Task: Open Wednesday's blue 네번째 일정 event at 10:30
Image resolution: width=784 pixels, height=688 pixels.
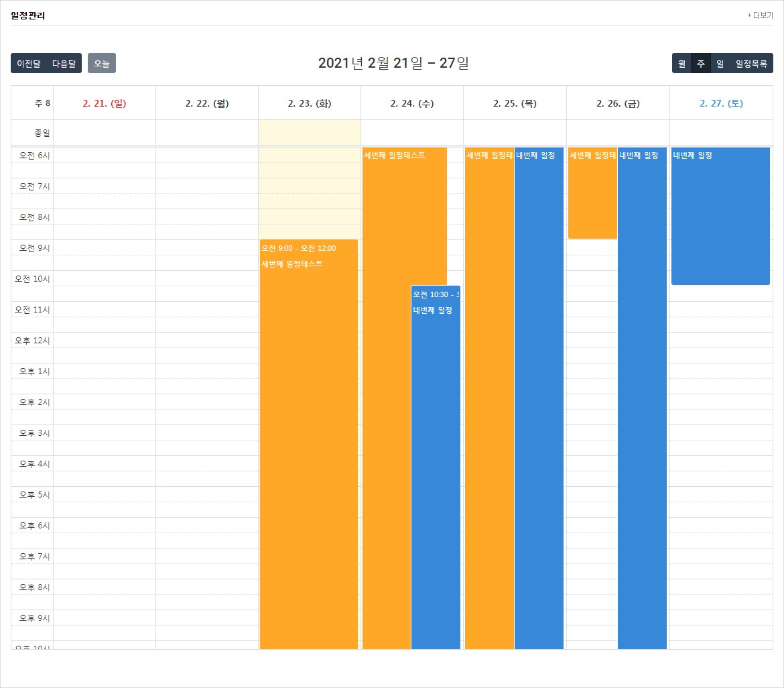Action: [x=436, y=467]
